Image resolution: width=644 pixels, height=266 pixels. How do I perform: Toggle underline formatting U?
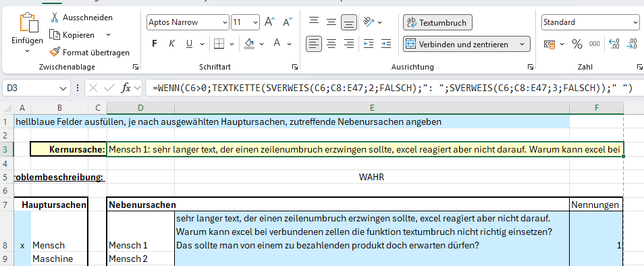pyautogui.click(x=189, y=43)
